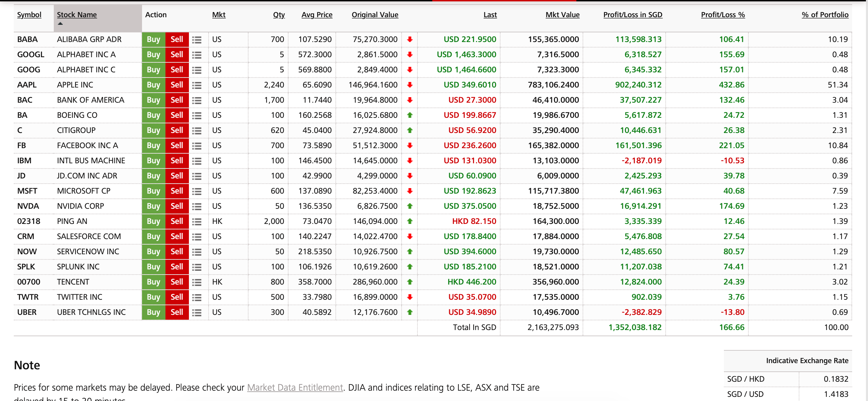Sell CITIGROUP shares
Viewport: 868px width, 401px height.
click(x=177, y=131)
